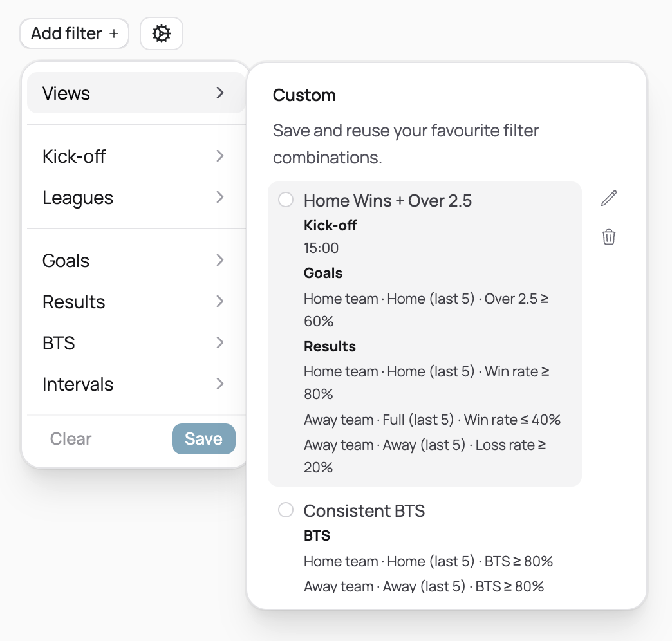Click the Consistent BTS view title
Image resolution: width=672 pixels, height=641 pixels.
364,511
